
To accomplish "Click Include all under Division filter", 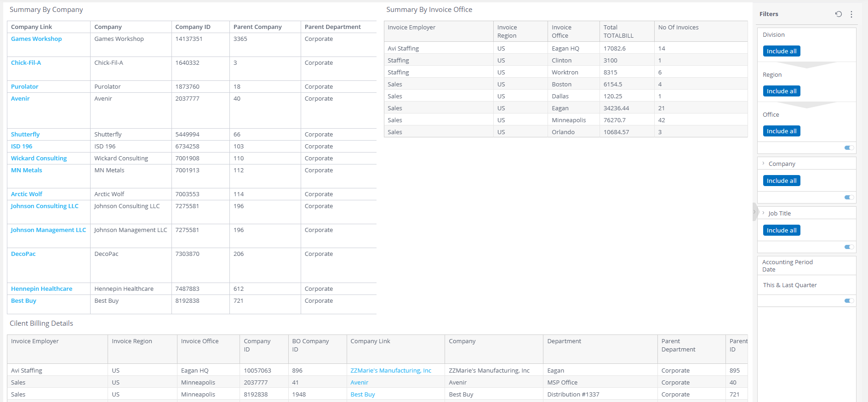I will click(x=782, y=51).
